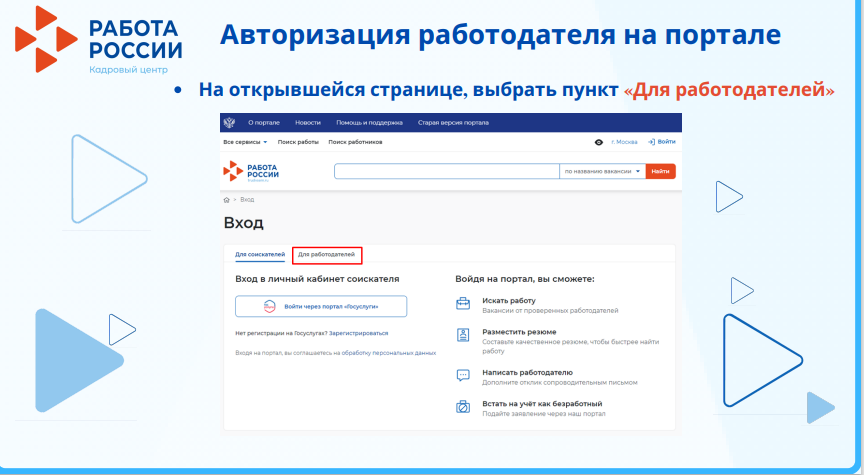Click the chat icon beside "Написать работодателю"

point(463,376)
